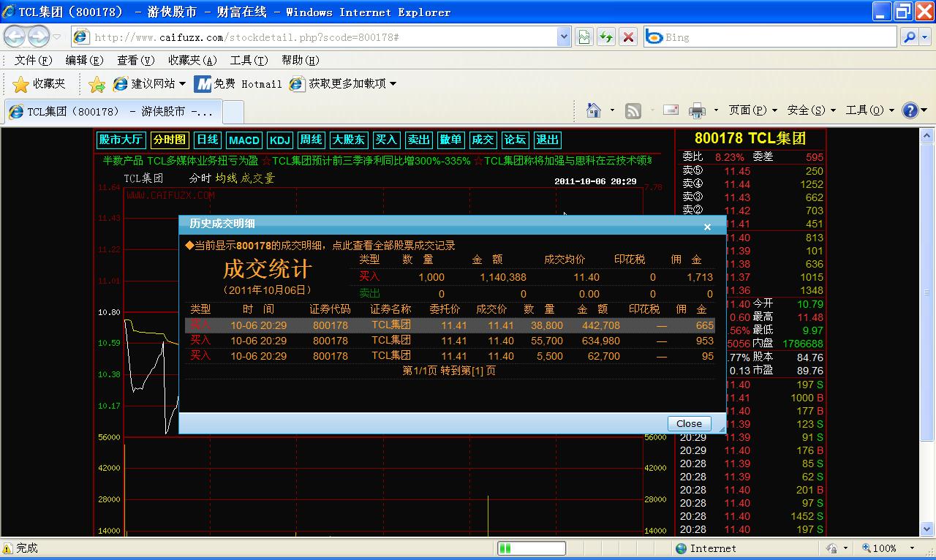Screen dimensions: 936x560
Task: Expand the Print dropdown arrow
Action: (x=715, y=110)
